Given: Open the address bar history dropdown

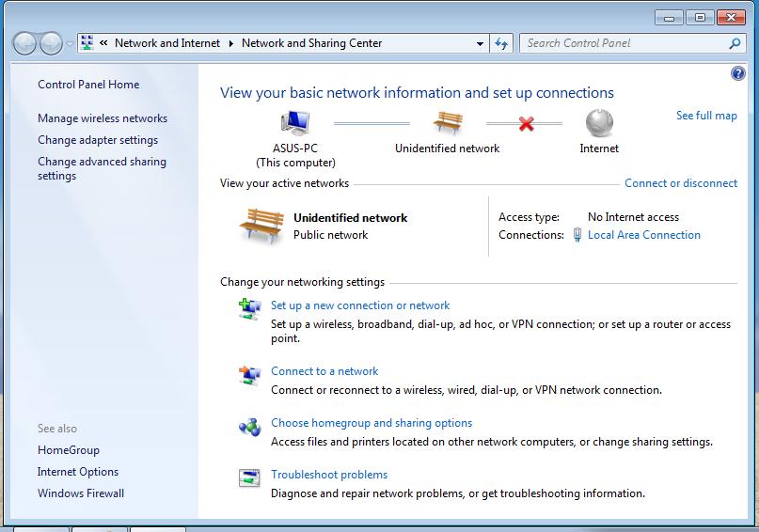Looking at the screenshot, I should click(x=480, y=43).
